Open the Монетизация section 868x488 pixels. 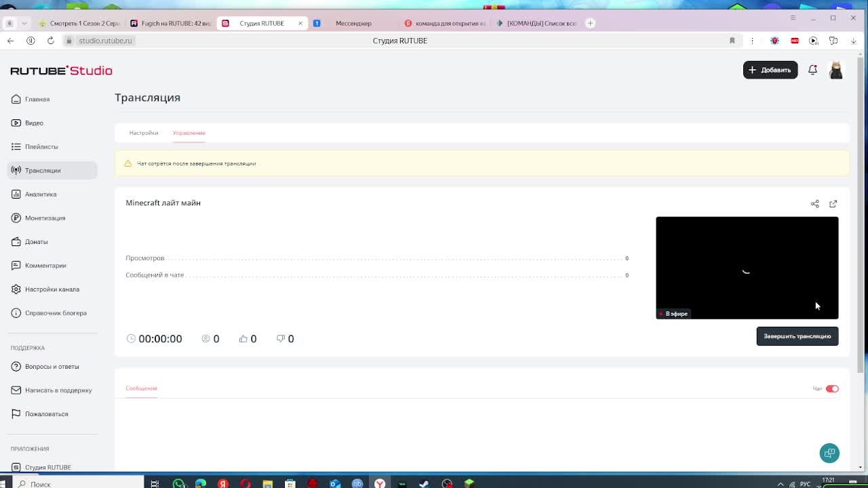coord(45,218)
